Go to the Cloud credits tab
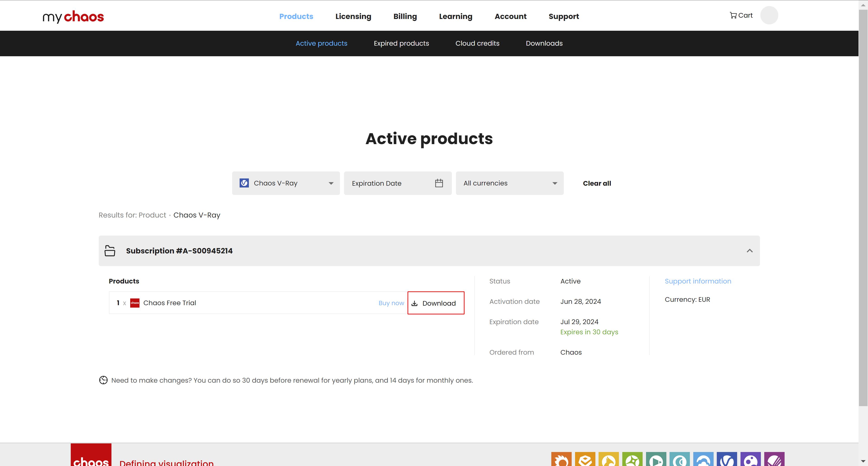This screenshot has width=868, height=466. 477,43
